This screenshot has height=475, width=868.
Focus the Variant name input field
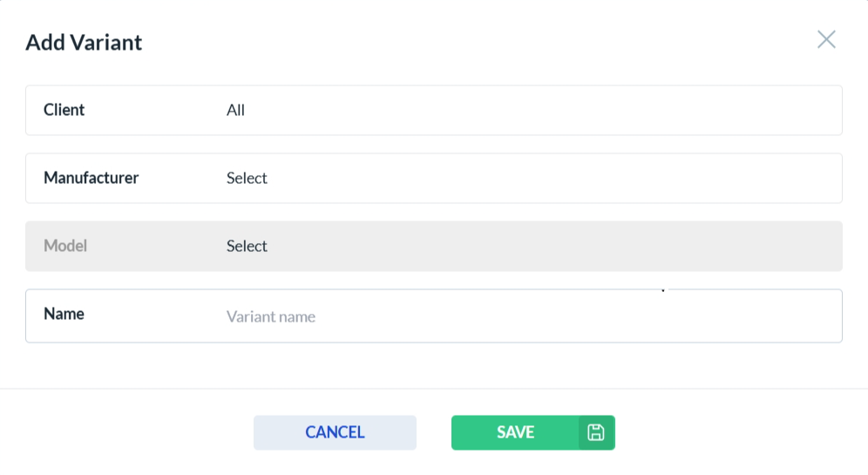523,316
